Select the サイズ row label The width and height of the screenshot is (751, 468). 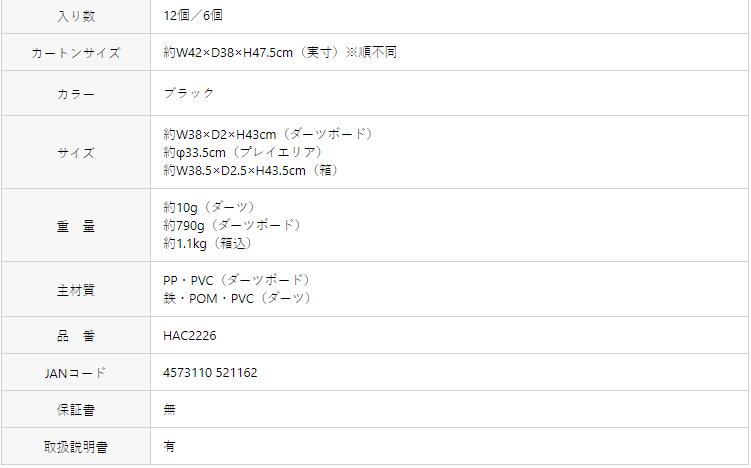point(76,153)
